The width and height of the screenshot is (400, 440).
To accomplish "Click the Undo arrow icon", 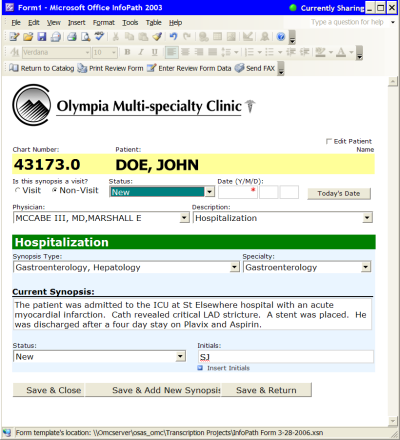I will [x=173, y=36].
